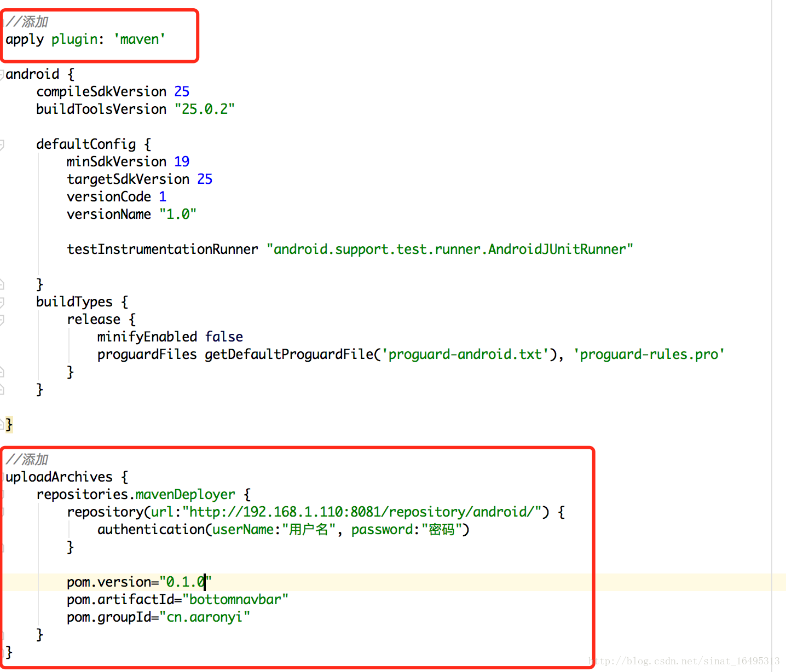Image resolution: width=786 pixels, height=672 pixels.
Task: Click the "uploadArchives {" line
Action: click(67, 477)
